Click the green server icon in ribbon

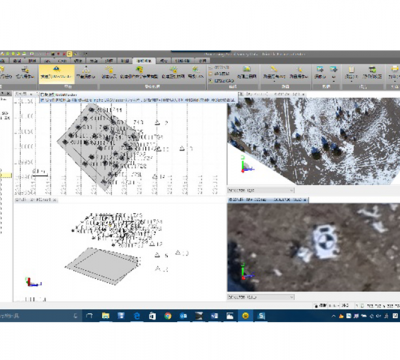pos(372,73)
